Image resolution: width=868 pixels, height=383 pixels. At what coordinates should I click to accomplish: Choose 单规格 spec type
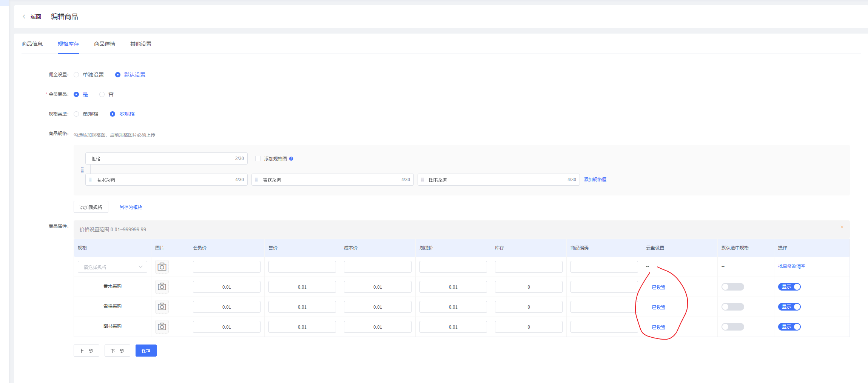coord(86,114)
